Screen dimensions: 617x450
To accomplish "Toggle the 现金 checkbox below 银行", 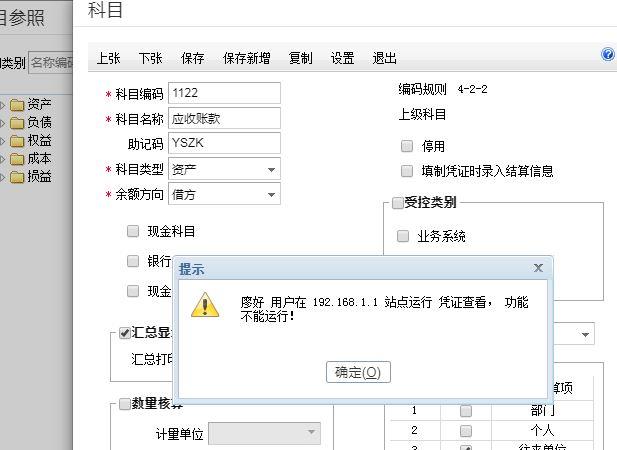I will [133, 291].
